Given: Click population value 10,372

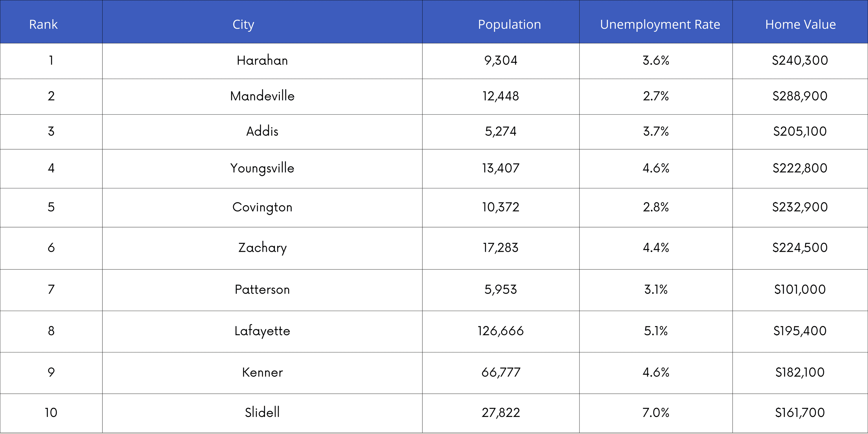Looking at the screenshot, I should click(501, 207).
